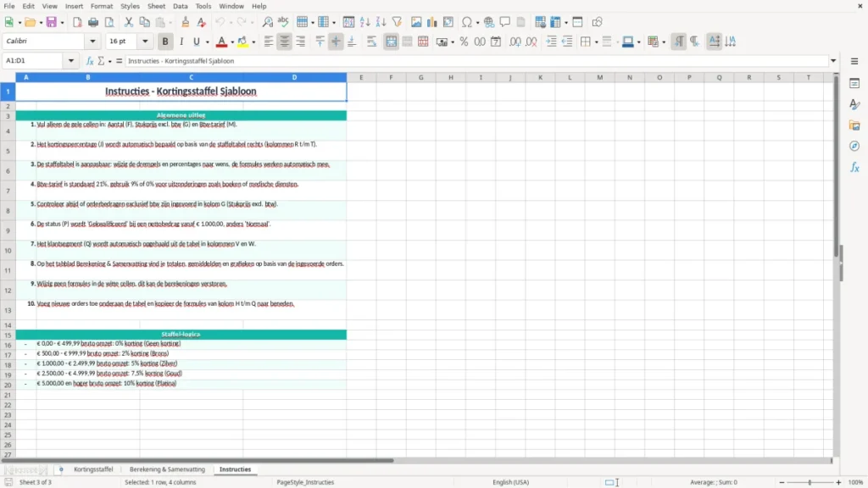Click the formula input line
This screenshot has width=868, height=488.
(x=476, y=61)
